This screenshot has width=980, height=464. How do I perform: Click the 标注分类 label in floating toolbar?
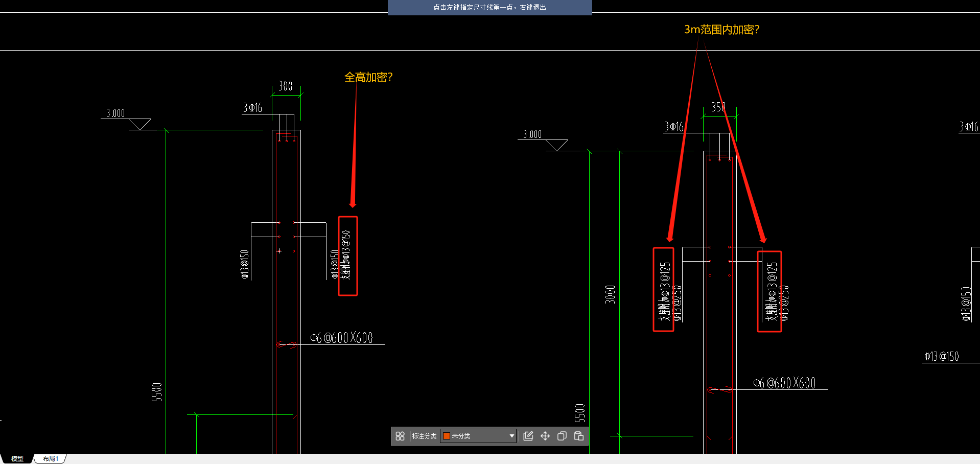[x=424, y=436]
